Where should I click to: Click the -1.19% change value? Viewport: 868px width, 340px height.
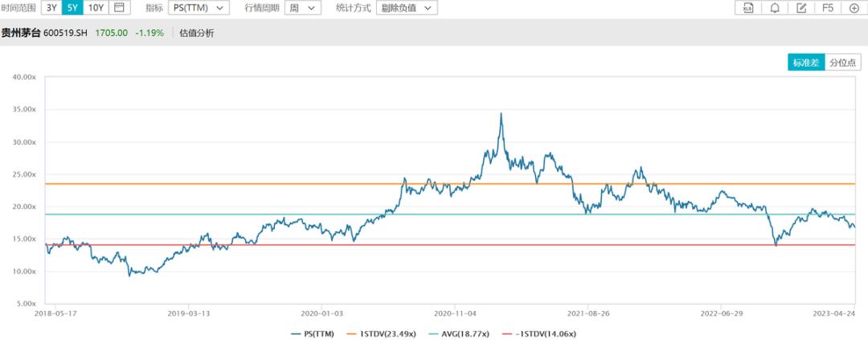(150, 33)
